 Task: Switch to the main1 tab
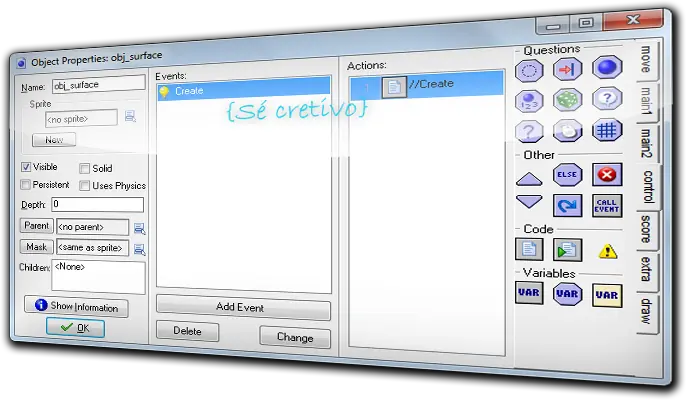[646, 101]
